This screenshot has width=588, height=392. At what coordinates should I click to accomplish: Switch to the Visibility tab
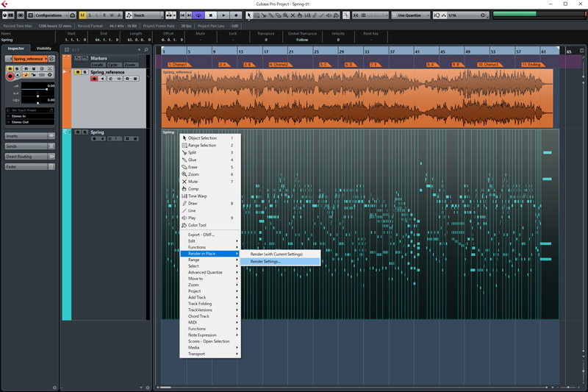pos(44,49)
